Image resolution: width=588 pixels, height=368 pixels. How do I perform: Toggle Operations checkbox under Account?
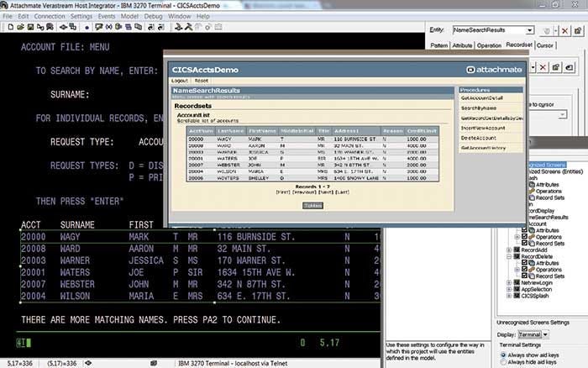(x=524, y=236)
